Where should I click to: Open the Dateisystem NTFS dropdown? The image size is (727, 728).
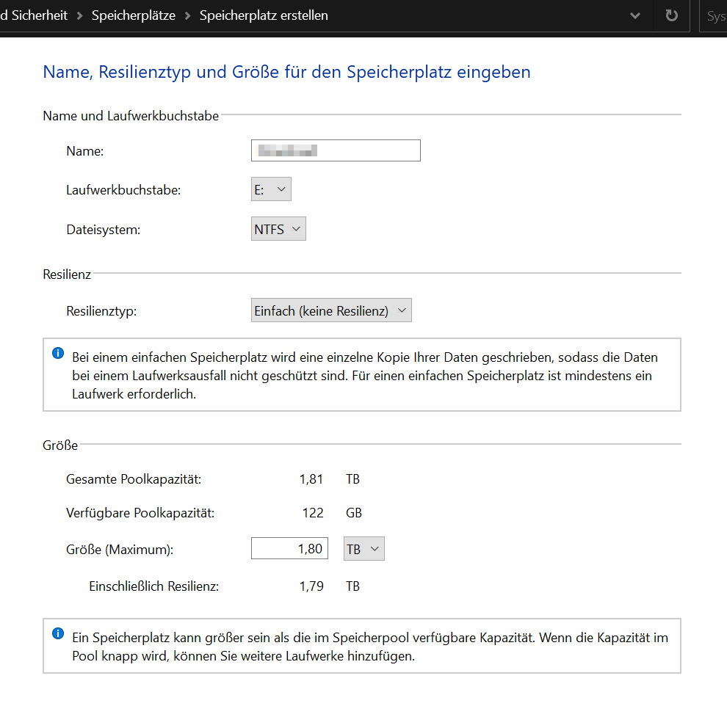(279, 228)
